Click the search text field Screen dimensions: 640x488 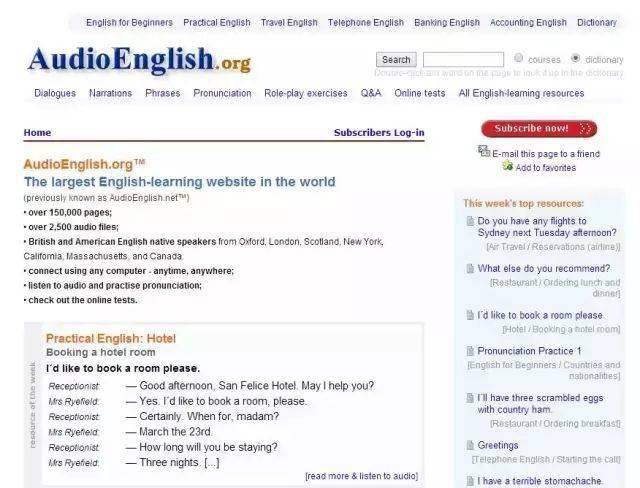463,60
